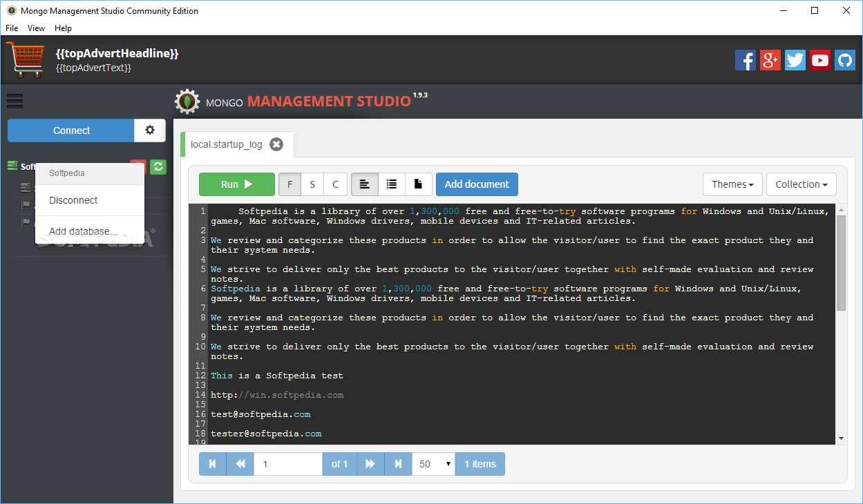Open the Google Plus icon
The image size is (863, 504).
click(x=770, y=60)
